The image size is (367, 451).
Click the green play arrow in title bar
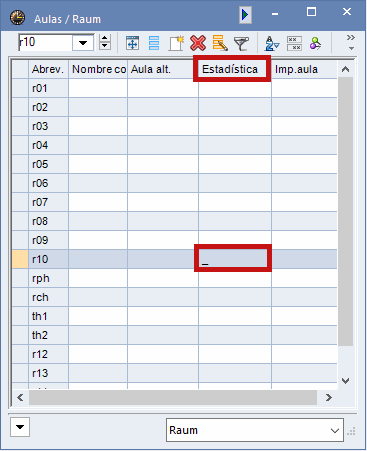click(x=245, y=15)
